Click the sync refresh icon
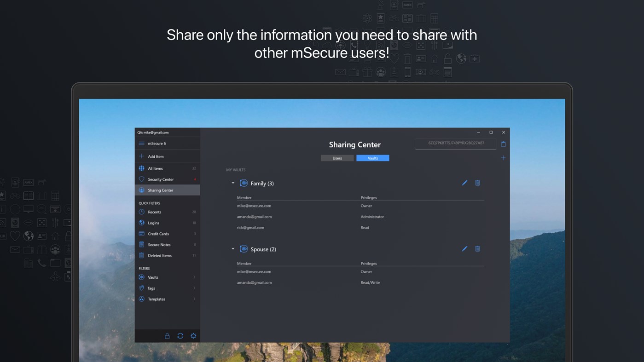This screenshot has width=644, height=362. pos(180,336)
